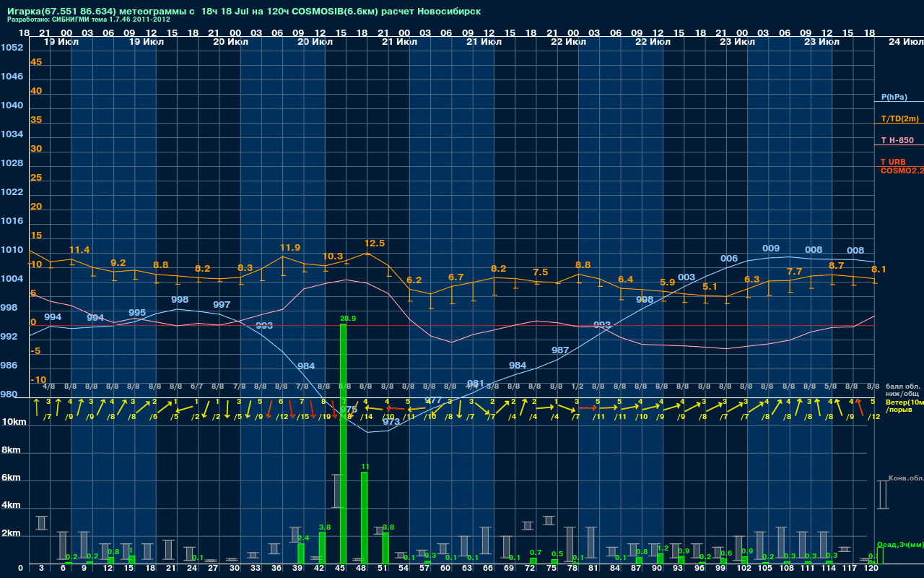Click the 995 pressure label on the curve

coord(137,313)
